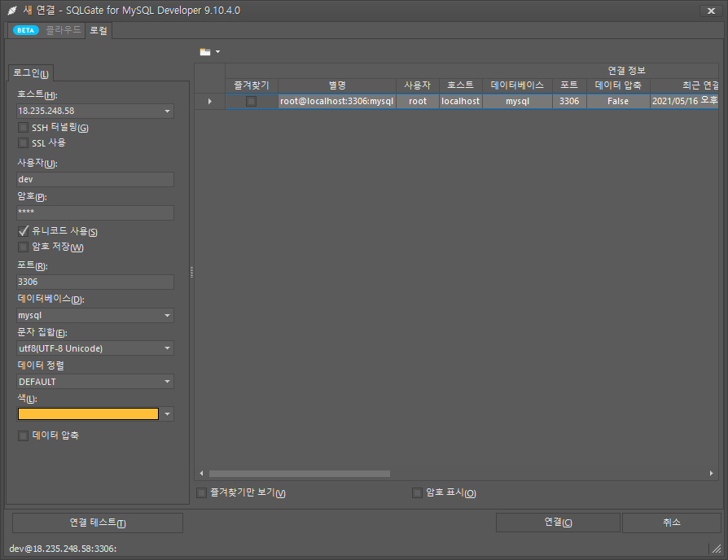Open the 호스트 dropdown with 18.235.248.58
Screen dimensions: 728x560
tap(167, 112)
